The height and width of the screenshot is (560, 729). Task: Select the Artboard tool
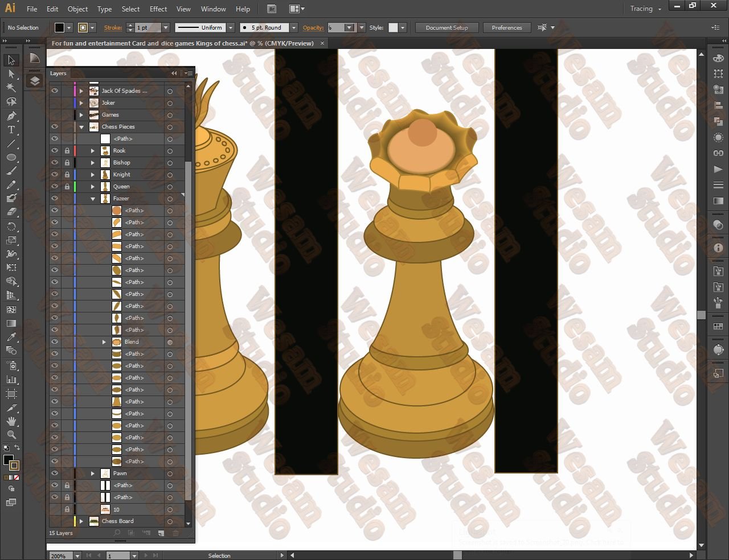click(11, 393)
